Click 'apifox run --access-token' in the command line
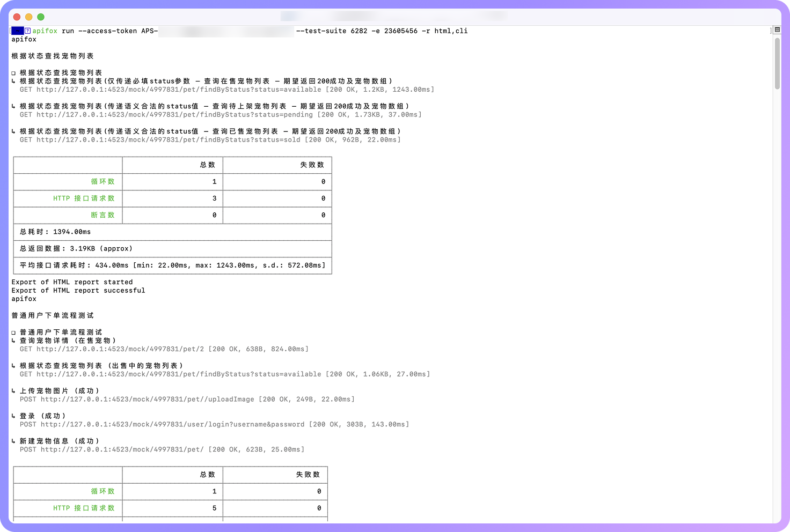790x532 pixels. (x=85, y=31)
